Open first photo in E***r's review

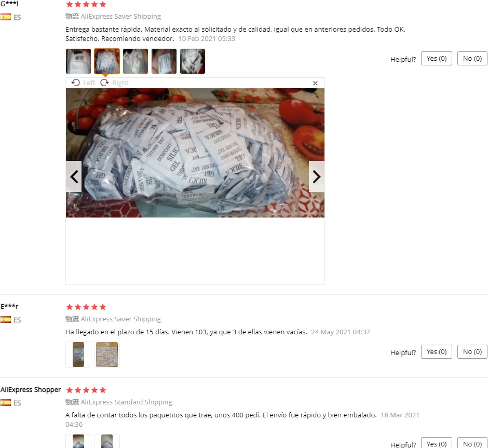click(x=78, y=355)
